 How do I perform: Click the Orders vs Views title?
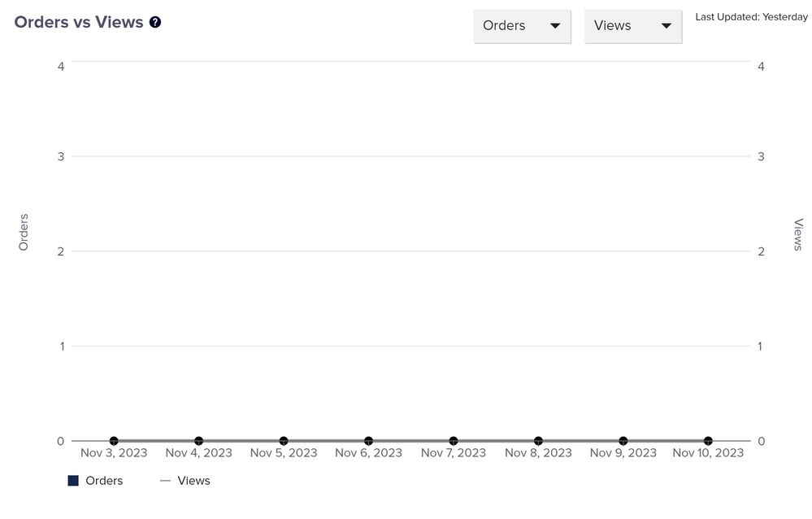tap(79, 22)
